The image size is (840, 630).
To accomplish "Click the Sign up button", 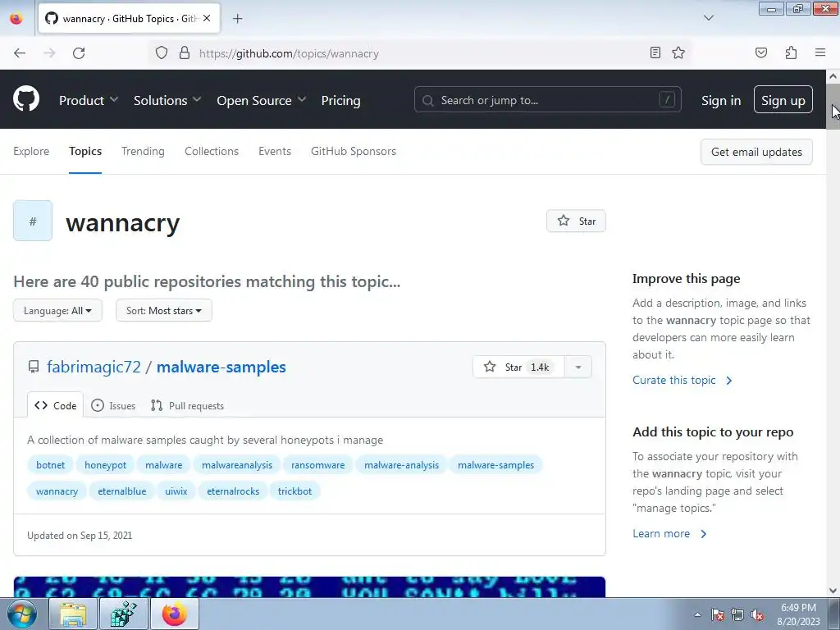I will pyautogui.click(x=783, y=99).
